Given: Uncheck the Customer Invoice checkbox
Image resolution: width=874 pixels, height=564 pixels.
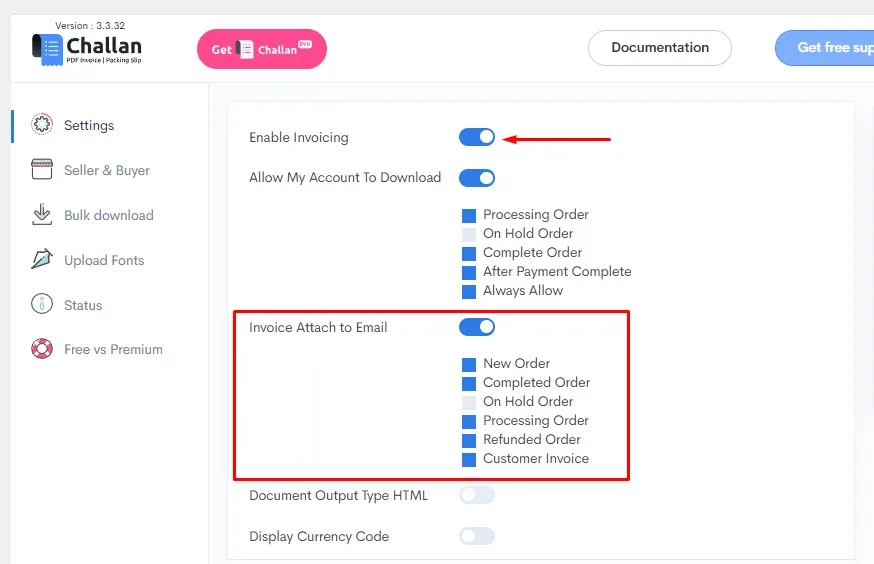Looking at the screenshot, I should click(x=469, y=460).
